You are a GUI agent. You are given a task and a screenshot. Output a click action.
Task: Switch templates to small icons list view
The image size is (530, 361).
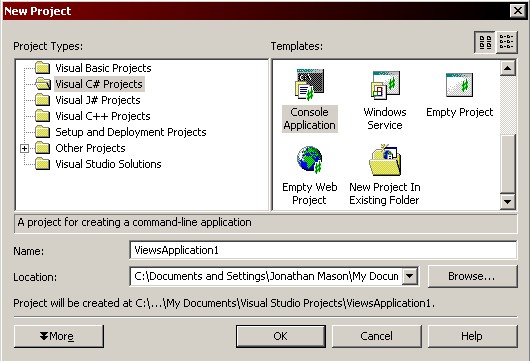click(x=506, y=43)
